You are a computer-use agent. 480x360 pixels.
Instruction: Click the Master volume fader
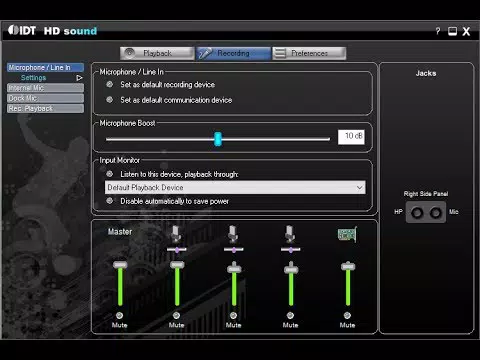coord(120,265)
